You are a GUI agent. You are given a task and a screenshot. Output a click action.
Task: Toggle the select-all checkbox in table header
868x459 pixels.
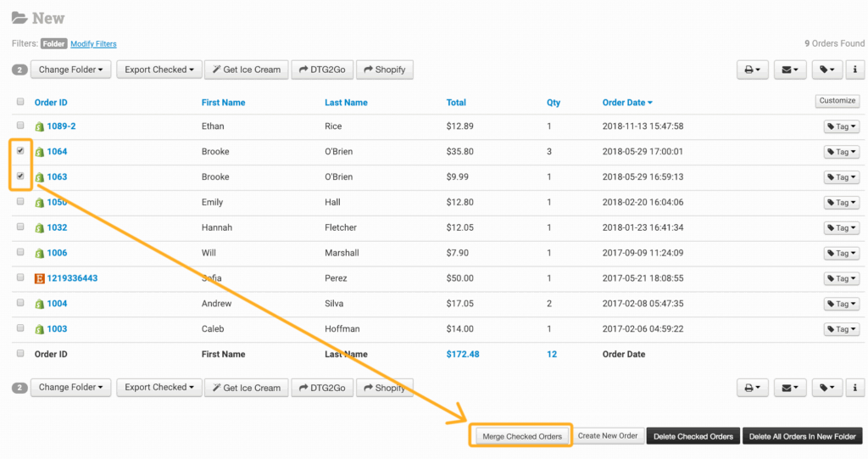pyautogui.click(x=20, y=102)
